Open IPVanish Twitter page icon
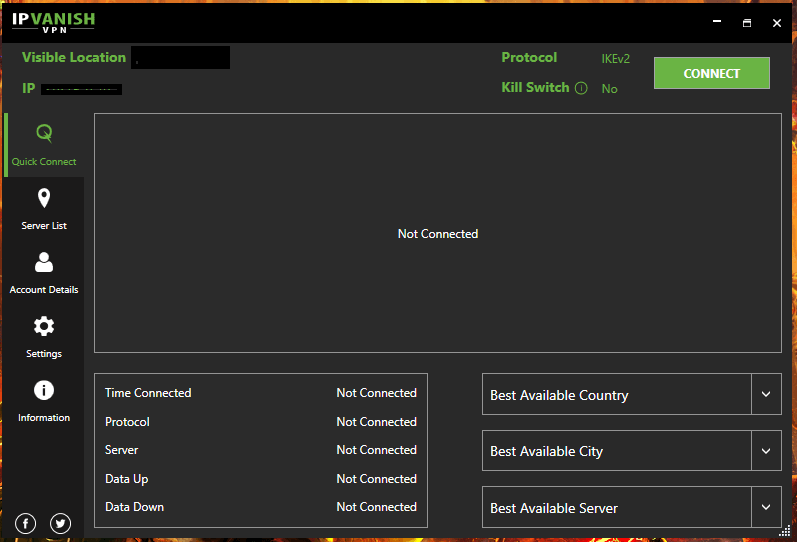797x542 pixels. pos(60,523)
